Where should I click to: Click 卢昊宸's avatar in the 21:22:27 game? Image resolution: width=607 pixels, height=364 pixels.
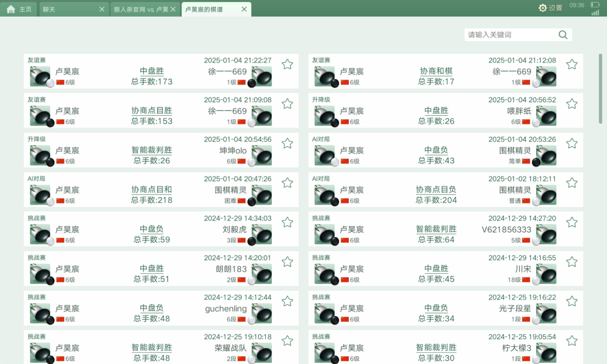click(40, 76)
